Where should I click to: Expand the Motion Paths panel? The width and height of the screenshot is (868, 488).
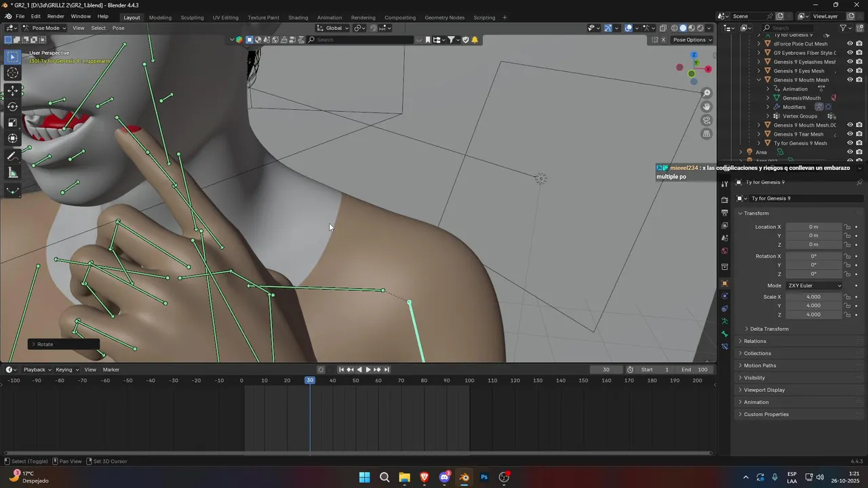[x=759, y=365]
